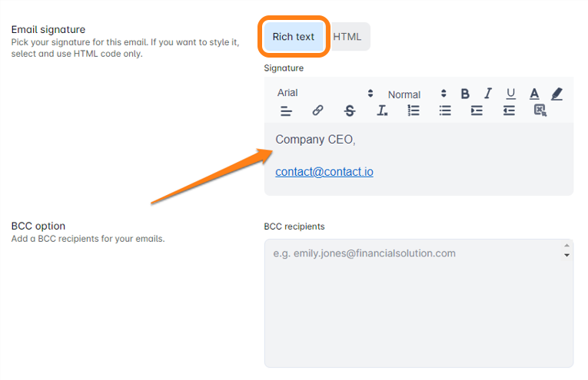Open the contact@contact.io email link
Image resolution: width=588 pixels, height=380 pixels.
[x=324, y=172]
